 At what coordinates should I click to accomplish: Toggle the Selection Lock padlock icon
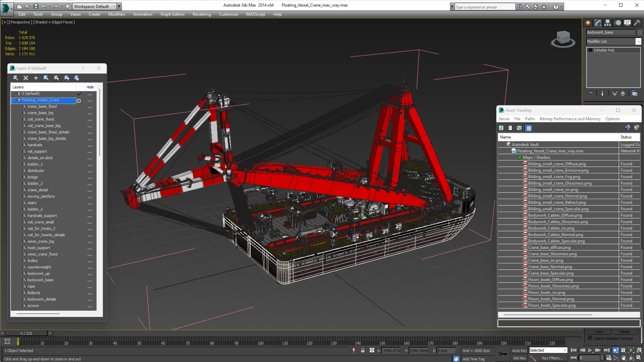(x=363, y=350)
